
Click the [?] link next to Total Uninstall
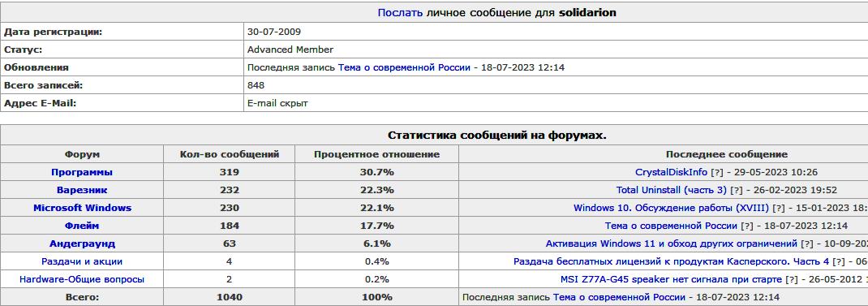click(x=737, y=190)
